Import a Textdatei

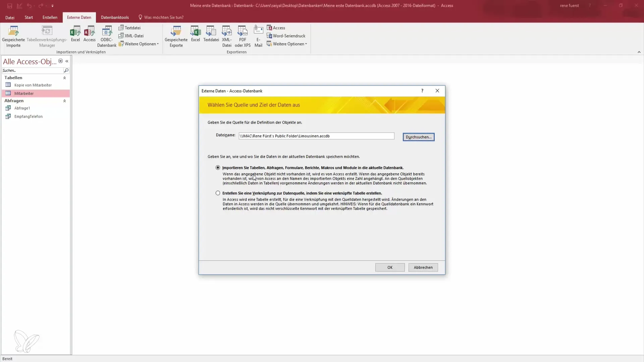[x=129, y=28]
